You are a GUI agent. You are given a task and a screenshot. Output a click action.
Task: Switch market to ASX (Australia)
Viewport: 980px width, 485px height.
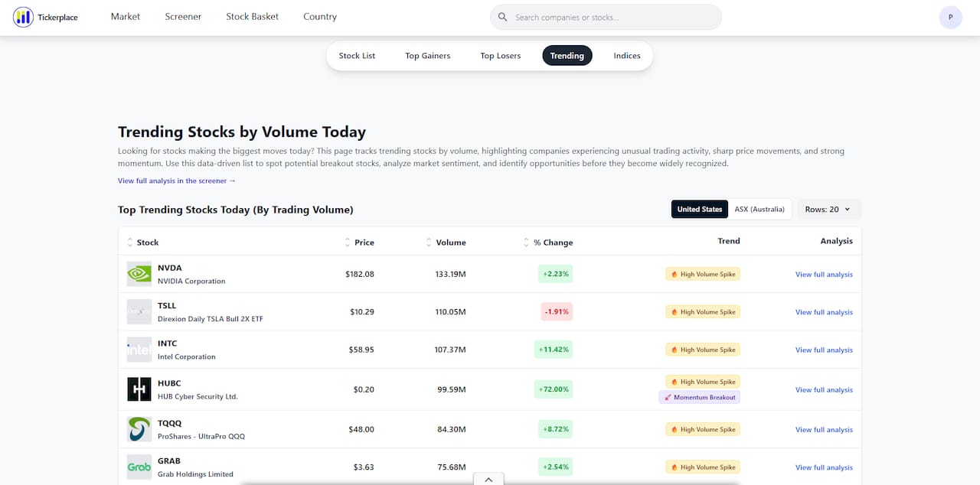coord(759,209)
